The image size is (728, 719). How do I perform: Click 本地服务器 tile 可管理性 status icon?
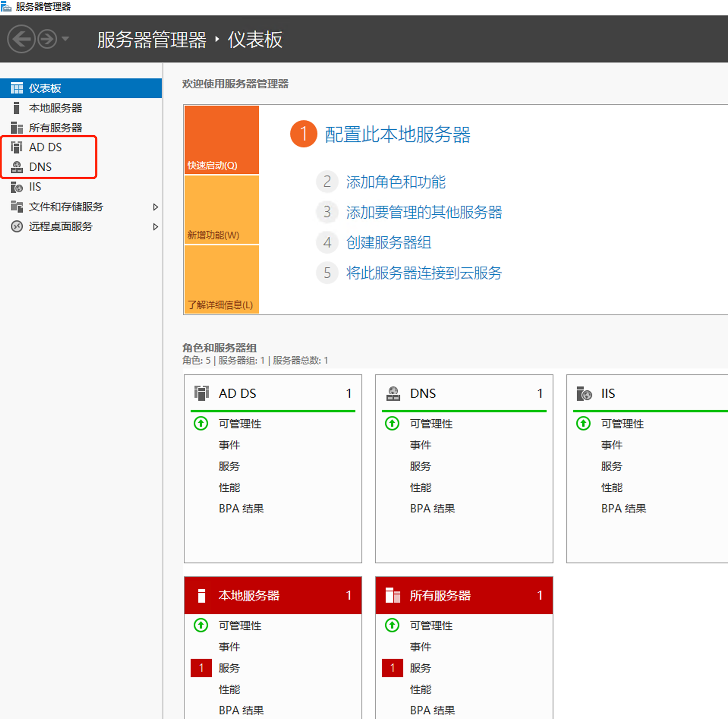pyautogui.click(x=201, y=625)
